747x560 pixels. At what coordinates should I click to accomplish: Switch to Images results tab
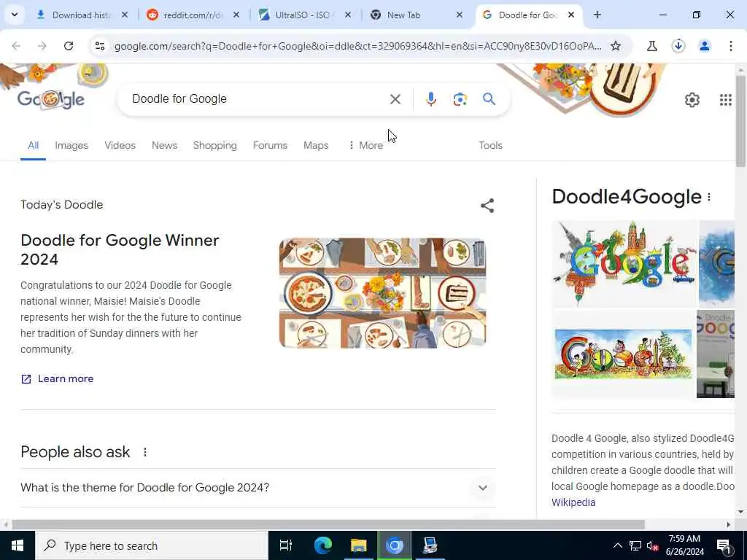[x=71, y=145]
